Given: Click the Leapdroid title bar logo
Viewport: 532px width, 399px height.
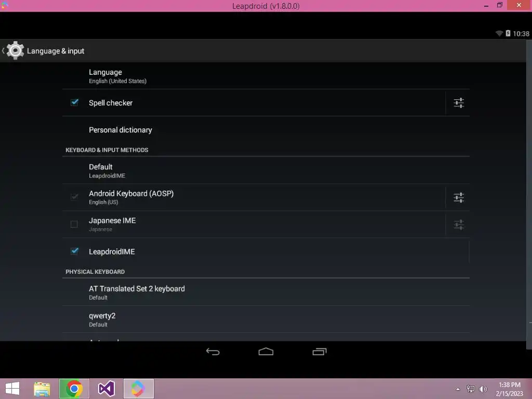Looking at the screenshot, I should click(4, 5).
